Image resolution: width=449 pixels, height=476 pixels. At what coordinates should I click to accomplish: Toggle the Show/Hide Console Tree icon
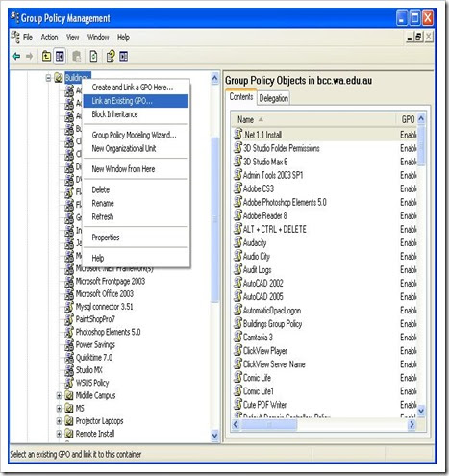[x=60, y=57]
